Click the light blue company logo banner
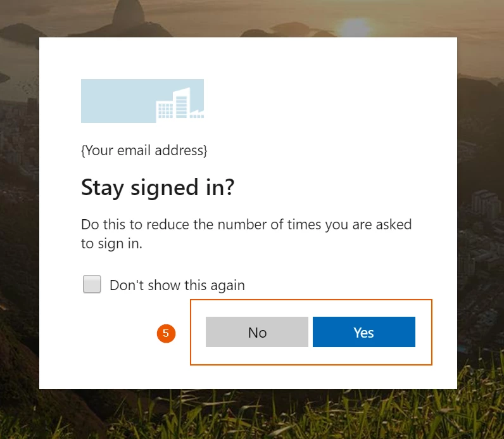This screenshot has width=504, height=439. click(x=142, y=100)
